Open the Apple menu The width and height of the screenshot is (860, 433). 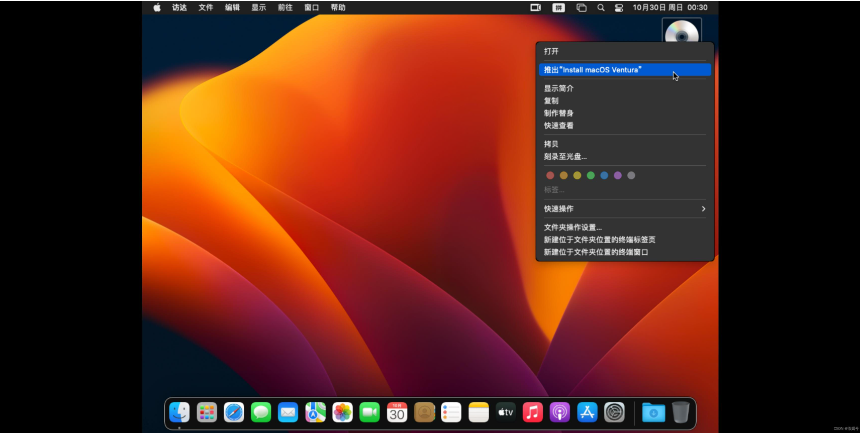tap(157, 7)
